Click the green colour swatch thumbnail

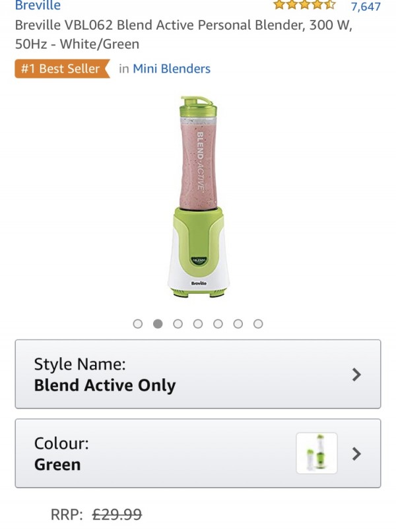[x=317, y=453]
